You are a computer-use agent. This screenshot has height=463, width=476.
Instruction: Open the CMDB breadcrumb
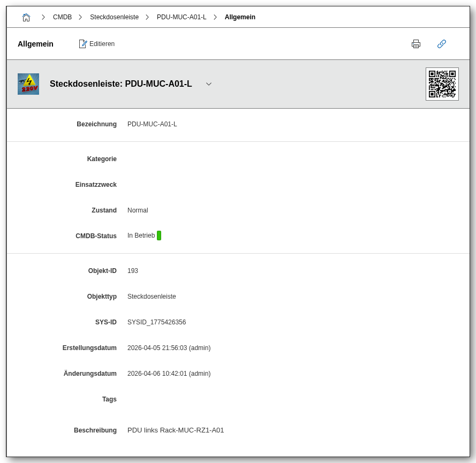(x=62, y=17)
